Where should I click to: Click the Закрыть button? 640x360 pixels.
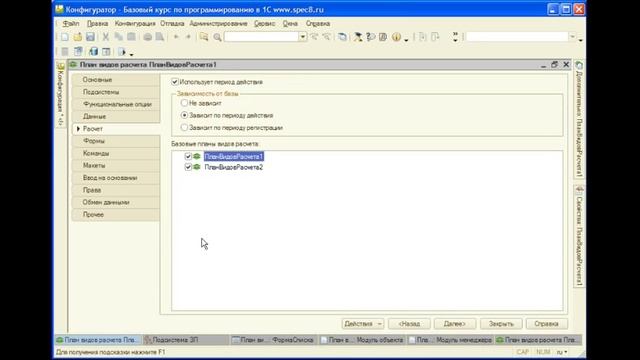pos(501,324)
